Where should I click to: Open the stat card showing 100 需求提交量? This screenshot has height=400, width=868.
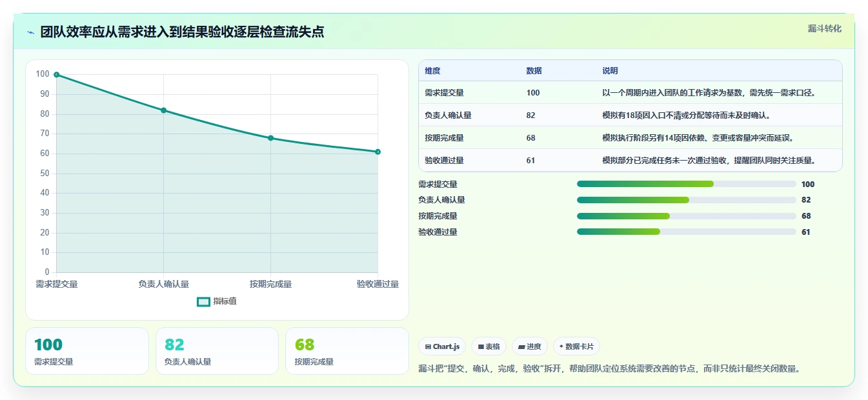click(87, 351)
